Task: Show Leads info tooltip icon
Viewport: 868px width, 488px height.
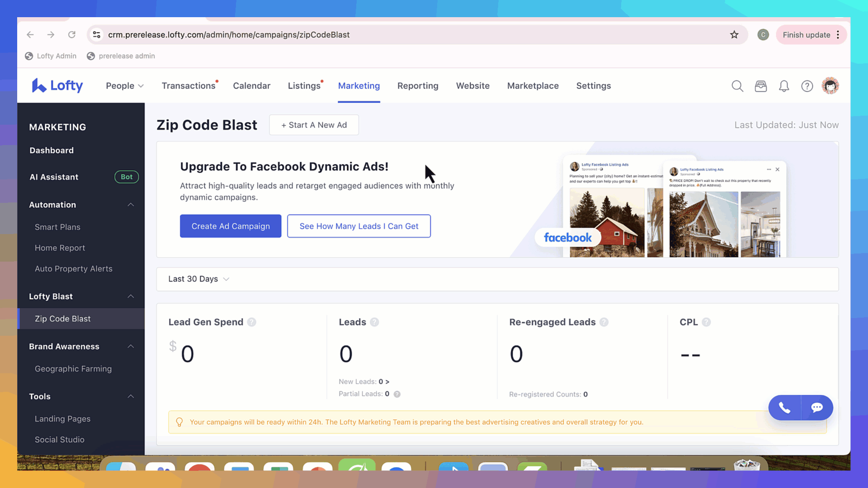Action: click(x=374, y=322)
